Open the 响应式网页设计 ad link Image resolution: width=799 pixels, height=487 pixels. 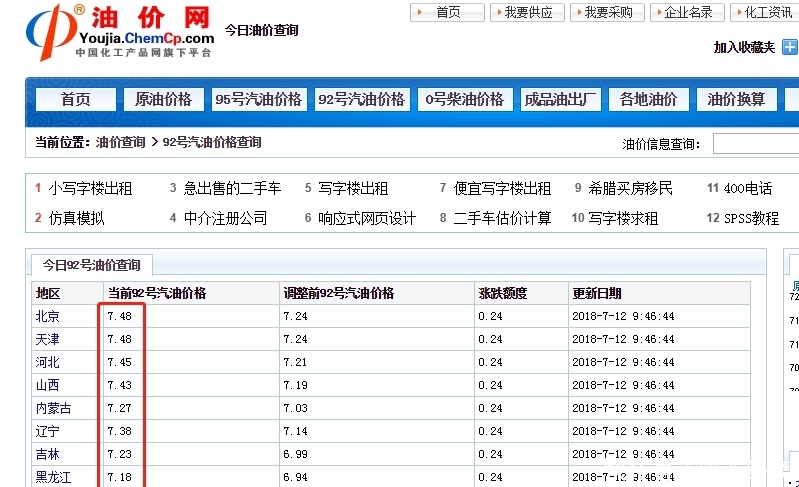coord(367,218)
